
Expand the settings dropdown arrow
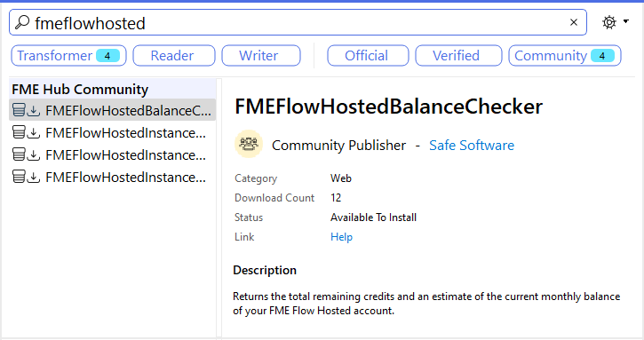click(x=626, y=21)
